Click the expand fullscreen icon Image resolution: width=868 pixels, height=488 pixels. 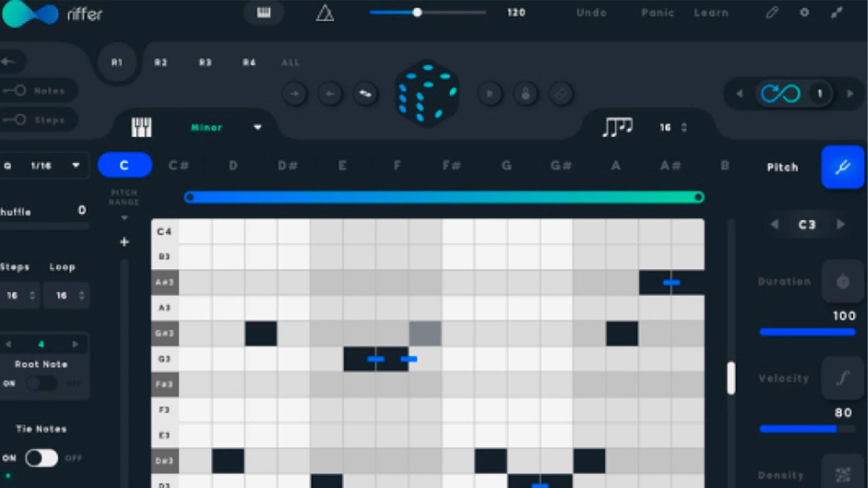[838, 13]
